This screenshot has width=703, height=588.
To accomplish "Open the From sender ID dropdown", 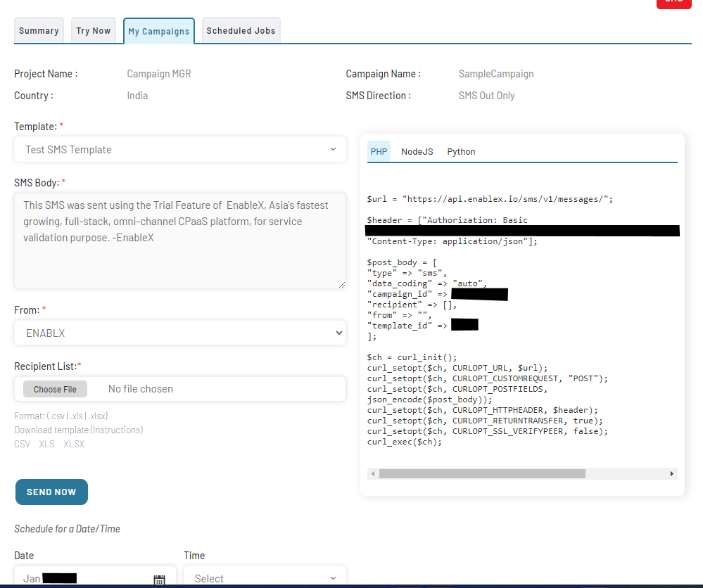I will tap(180, 333).
